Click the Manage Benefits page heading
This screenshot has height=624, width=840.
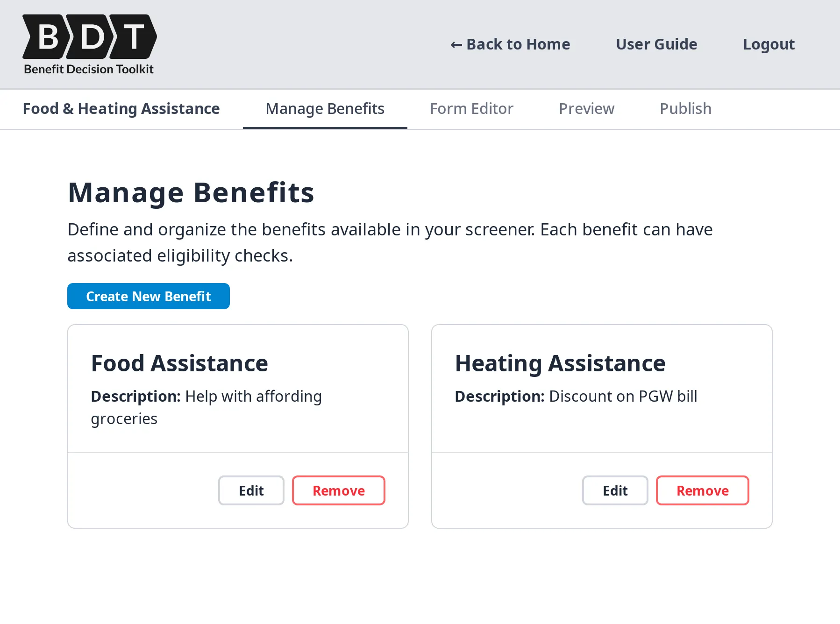click(x=191, y=192)
